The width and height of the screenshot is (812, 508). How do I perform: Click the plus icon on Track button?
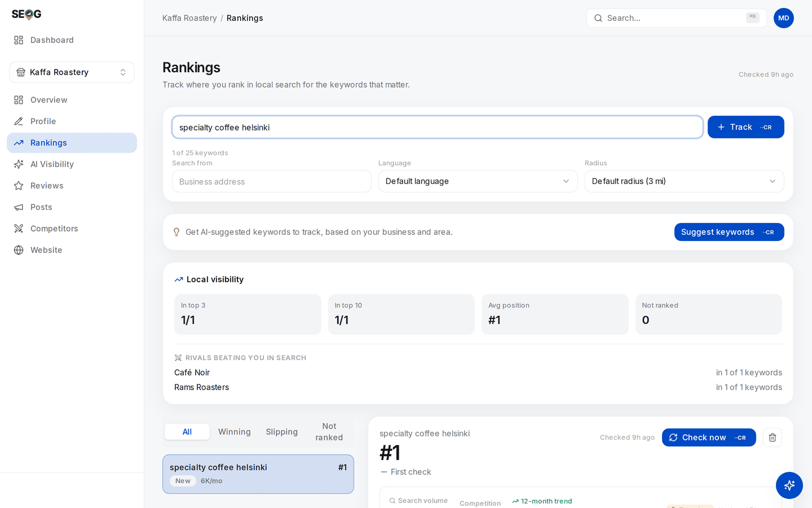(x=721, y=127)
